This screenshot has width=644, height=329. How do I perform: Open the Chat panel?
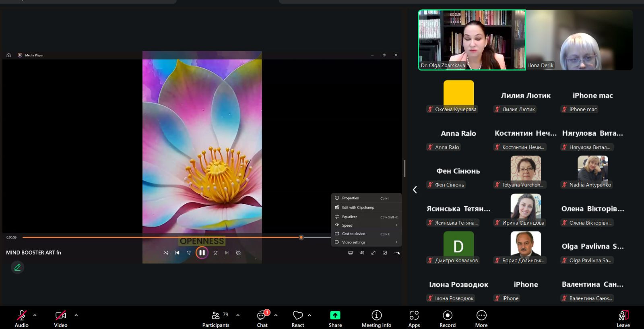[x=262, y=316]
